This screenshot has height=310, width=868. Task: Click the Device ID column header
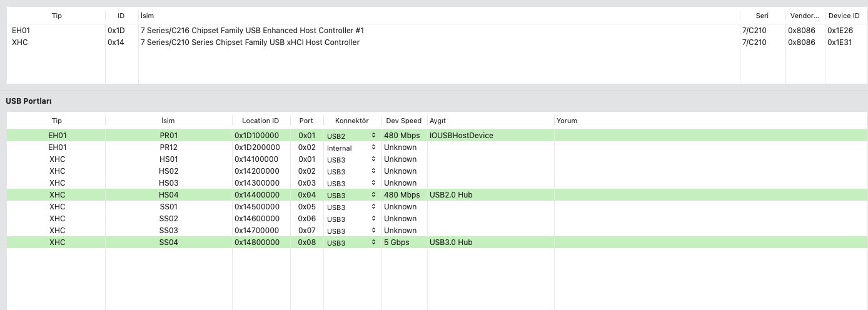(x=844, y=16)
